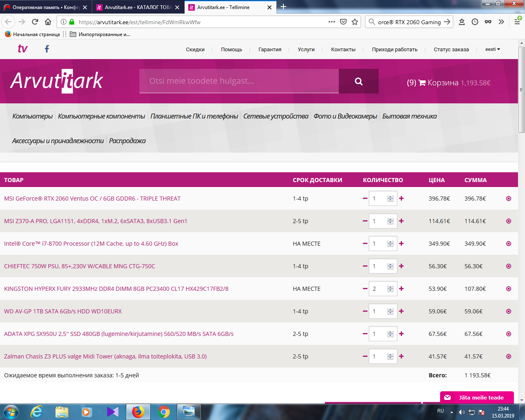Increase quantity of CHIEFTEC 750W PSU
The height and width of the screenshot is (420, 525).
401,266
